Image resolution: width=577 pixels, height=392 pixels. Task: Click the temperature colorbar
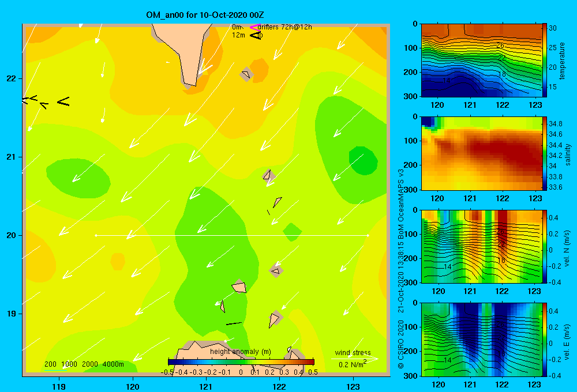pos(545,60)
